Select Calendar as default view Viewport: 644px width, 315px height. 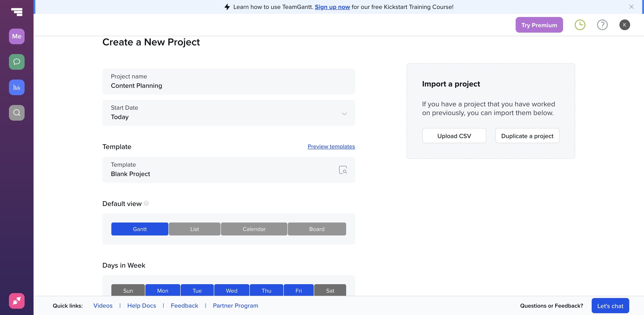pyautogui.click(x=254, y=229)
